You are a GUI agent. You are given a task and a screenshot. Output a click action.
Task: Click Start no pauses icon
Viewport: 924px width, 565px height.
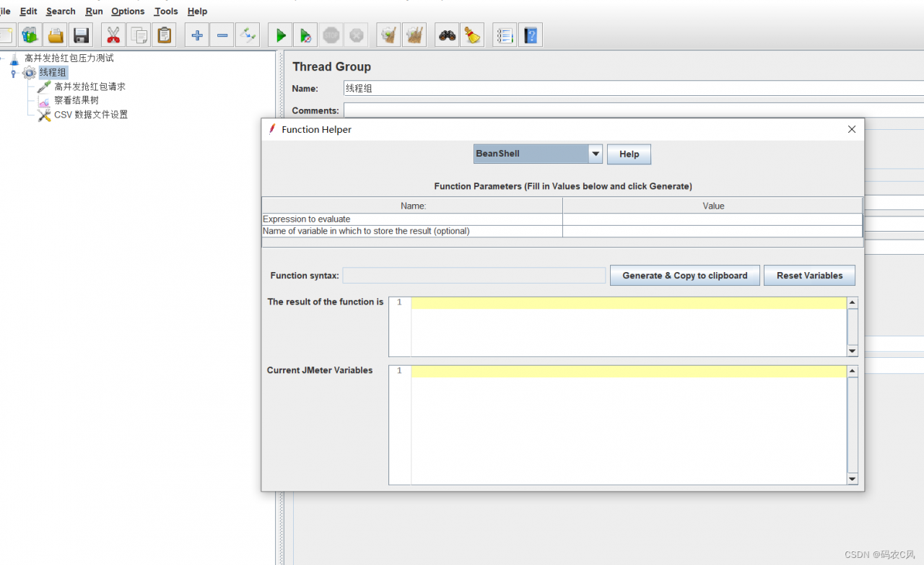(x=305, y=35)
